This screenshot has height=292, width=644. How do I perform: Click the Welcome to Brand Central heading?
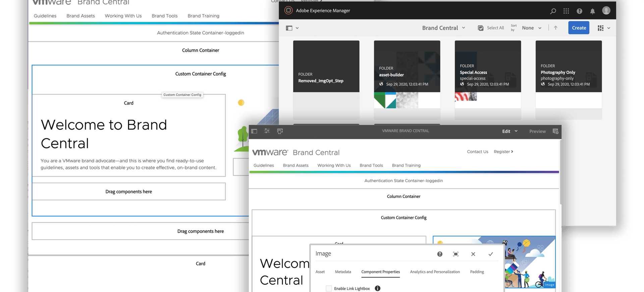(104, 134)
